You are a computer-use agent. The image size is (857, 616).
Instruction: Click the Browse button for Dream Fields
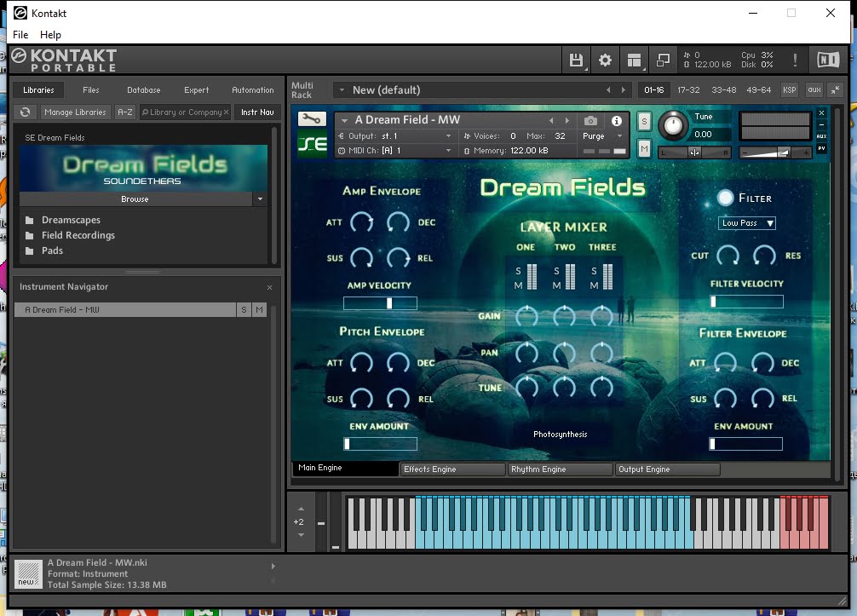coord(135,199)
